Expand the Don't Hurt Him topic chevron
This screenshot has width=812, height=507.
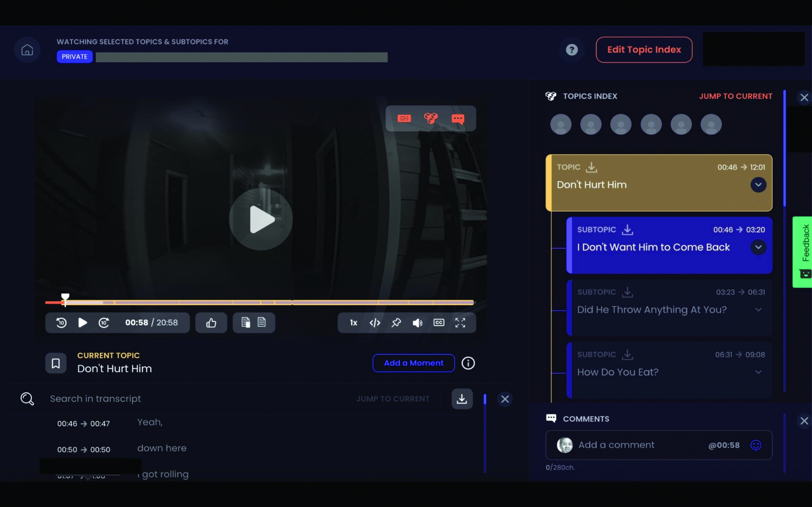(x=758, y=185)
